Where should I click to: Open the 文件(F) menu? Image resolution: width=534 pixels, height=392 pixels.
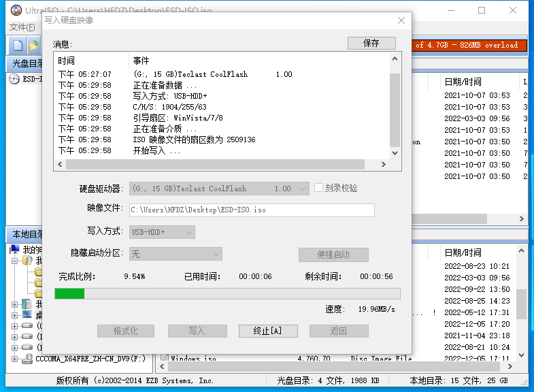(22, 27)
